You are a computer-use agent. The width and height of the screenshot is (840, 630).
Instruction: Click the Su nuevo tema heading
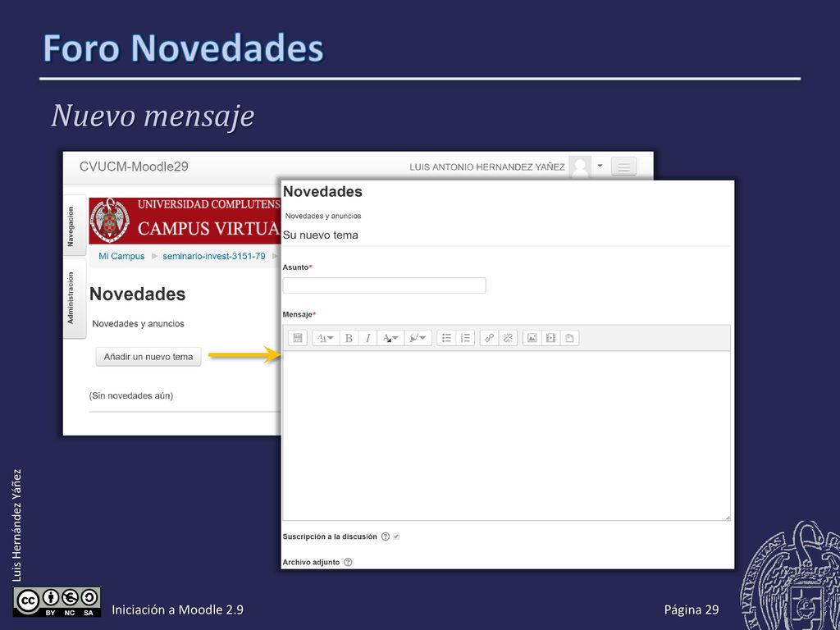tap(321, 235)
